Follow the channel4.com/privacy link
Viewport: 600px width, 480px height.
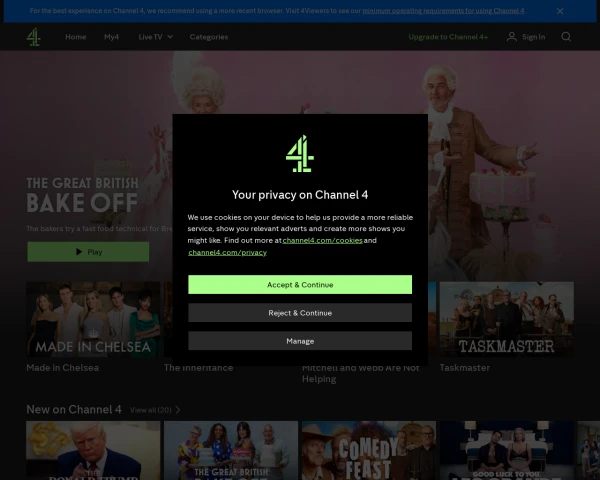coord(227,253)
